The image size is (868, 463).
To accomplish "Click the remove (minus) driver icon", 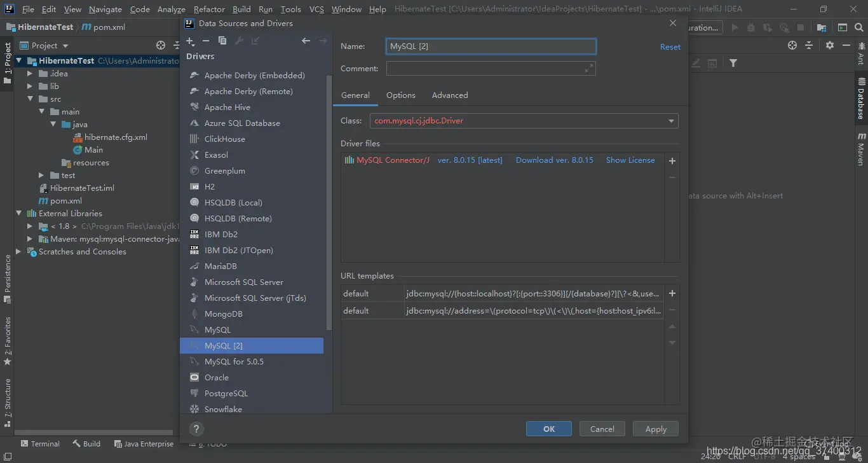I will pos(206,41).
